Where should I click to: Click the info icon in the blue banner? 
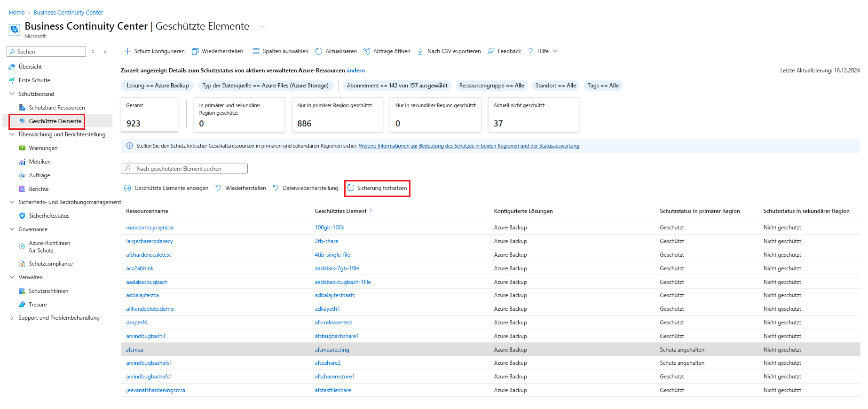(130, 146)
